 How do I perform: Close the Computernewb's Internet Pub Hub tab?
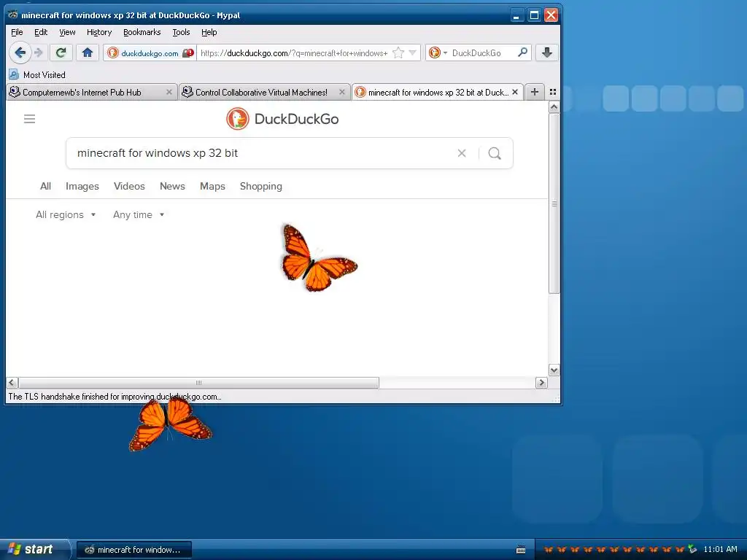pos(169,93)
